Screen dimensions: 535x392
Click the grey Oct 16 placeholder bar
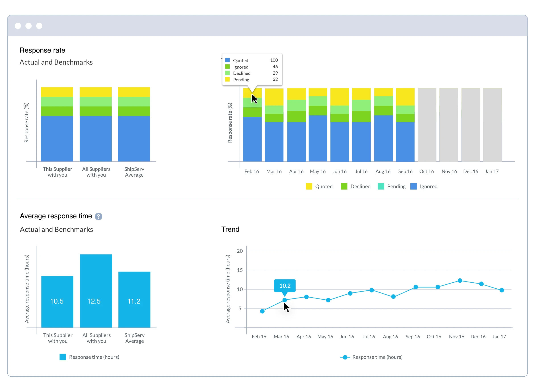point(427,125)
